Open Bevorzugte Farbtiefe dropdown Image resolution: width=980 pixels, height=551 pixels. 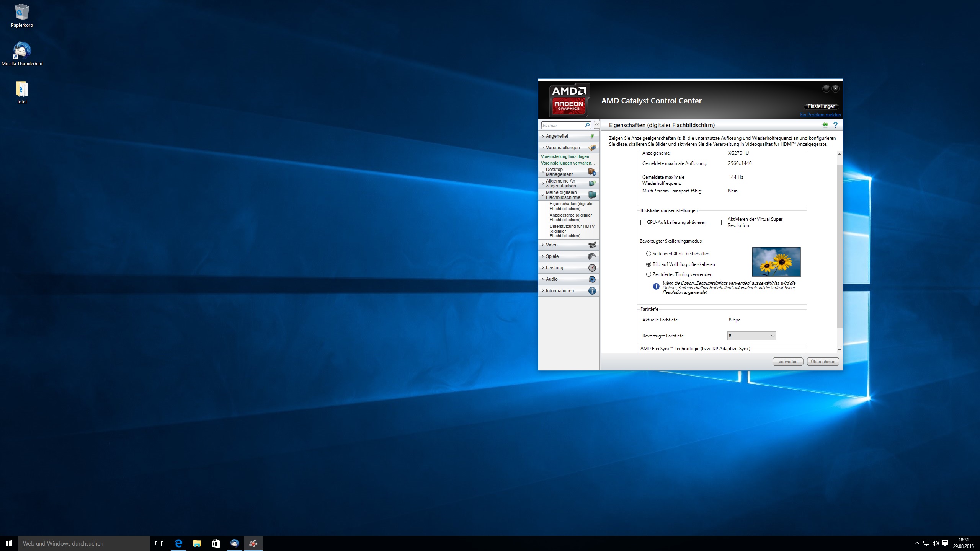pos(751,336)
